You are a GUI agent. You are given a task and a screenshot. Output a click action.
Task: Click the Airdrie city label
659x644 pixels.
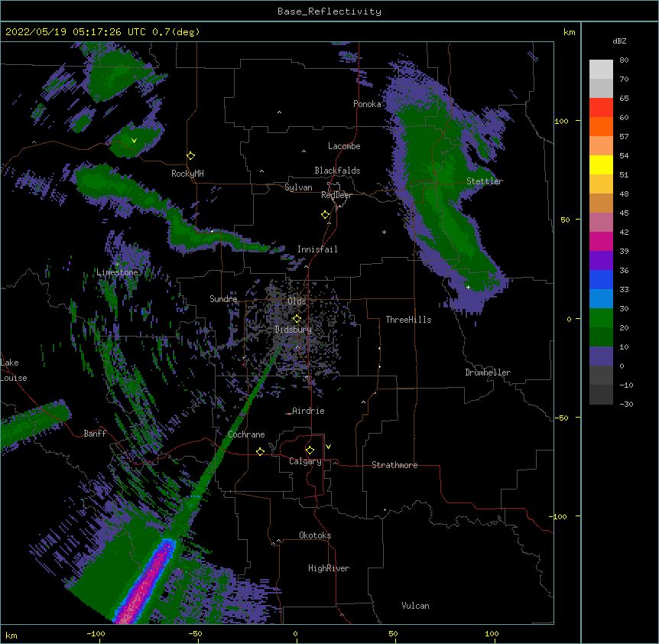click(309, 411)
